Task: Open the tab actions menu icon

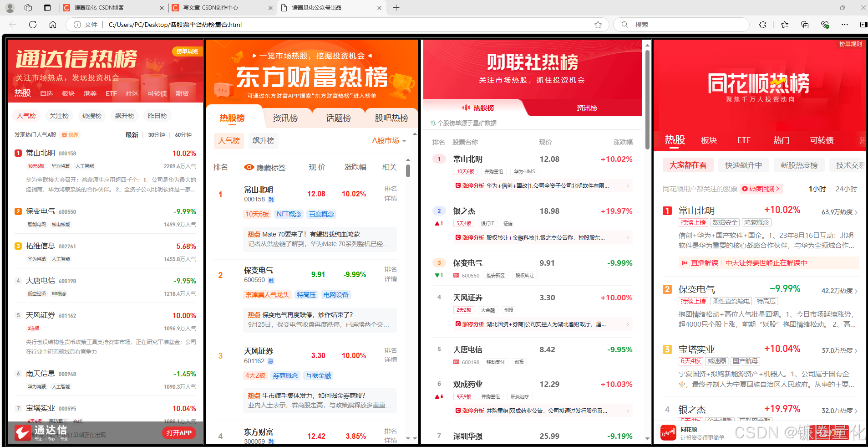Action: pyautogui.click(x=47, y=8)
